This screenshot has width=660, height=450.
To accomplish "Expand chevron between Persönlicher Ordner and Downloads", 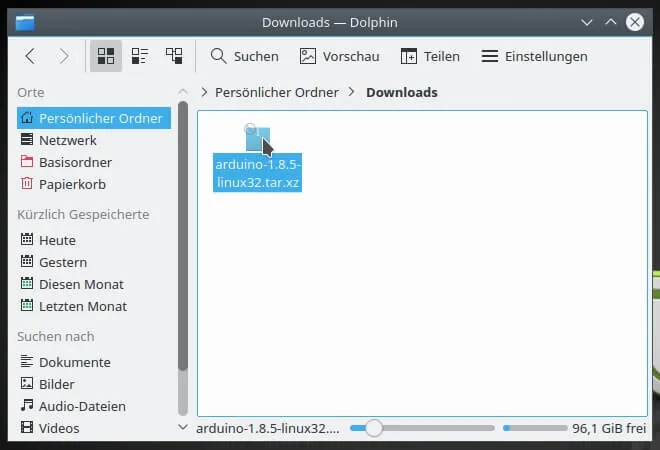I will (x=352, y=92).
